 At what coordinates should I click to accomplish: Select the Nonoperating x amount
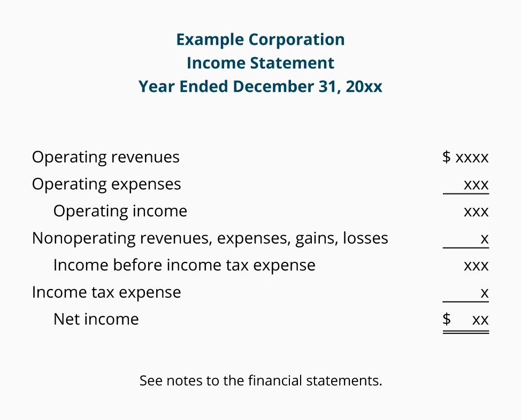pyautogui.click(x=485, y=239)
